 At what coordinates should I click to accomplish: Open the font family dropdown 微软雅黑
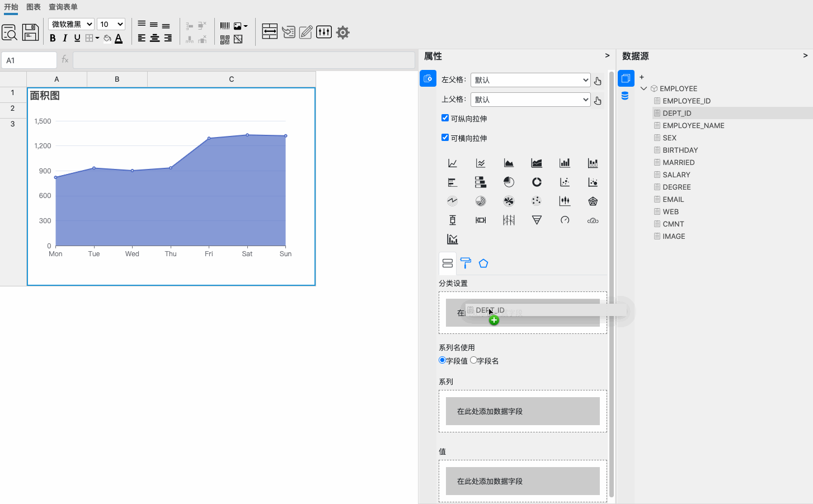coord(71,24)
